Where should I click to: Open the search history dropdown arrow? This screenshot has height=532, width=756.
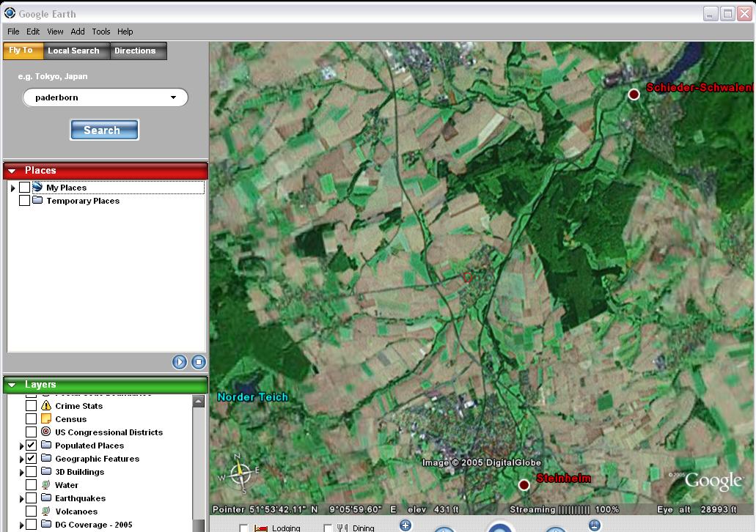[x=174, y=97]
